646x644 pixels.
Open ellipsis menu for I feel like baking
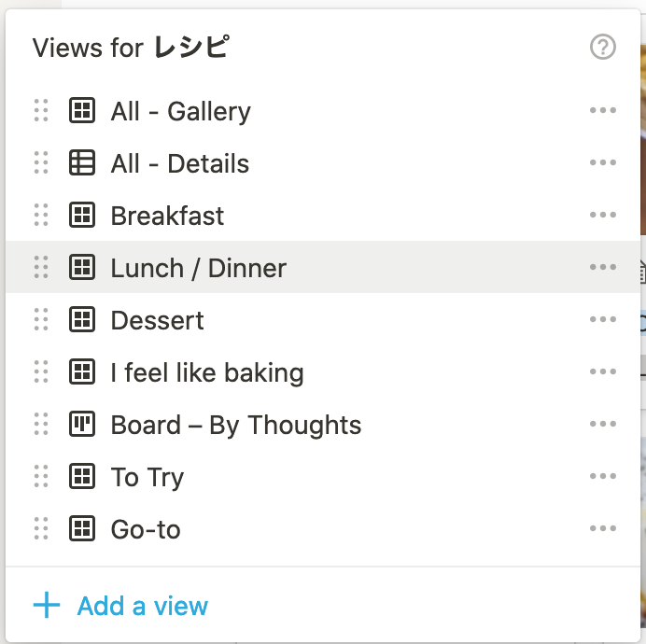602,371
